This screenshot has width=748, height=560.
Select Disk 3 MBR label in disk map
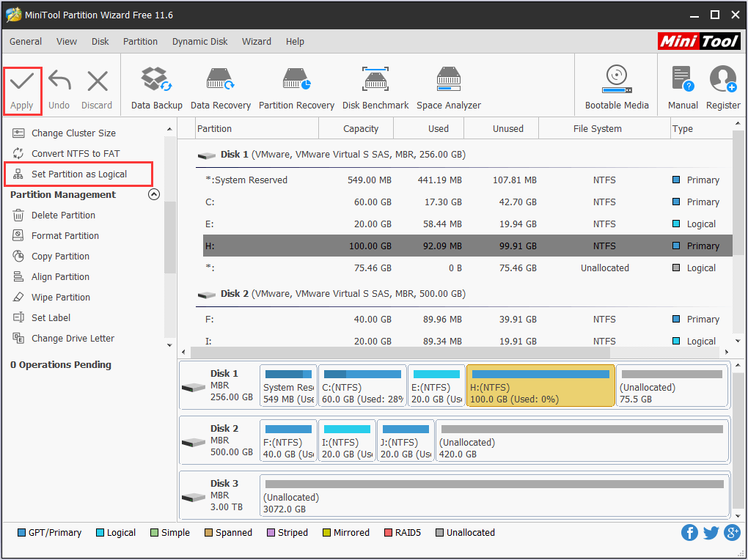219,495
